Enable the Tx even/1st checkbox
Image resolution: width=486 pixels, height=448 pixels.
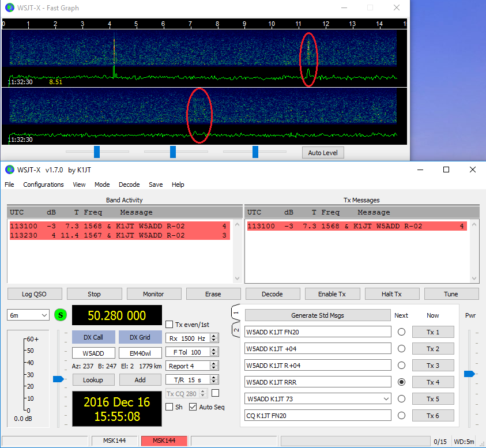point(169,324)
